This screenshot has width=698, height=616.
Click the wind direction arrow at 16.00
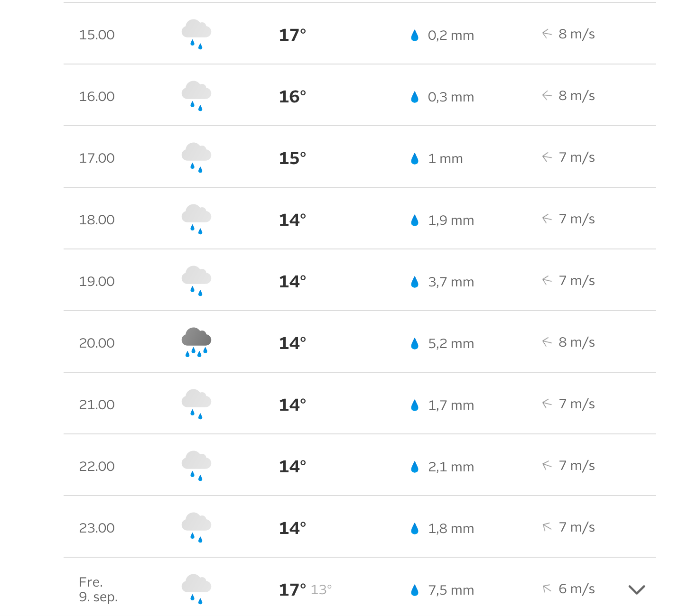tap(547, 95)
